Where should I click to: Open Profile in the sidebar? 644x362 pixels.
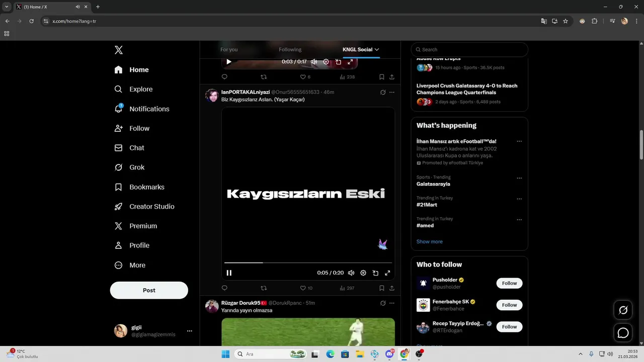[x=132, y=245]
